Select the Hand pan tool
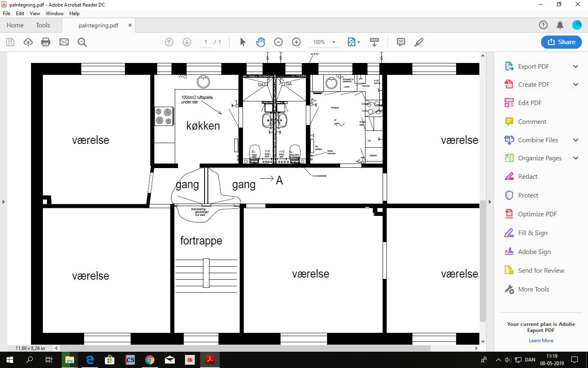The height and width of the screenshot is (368, 588). (x=261, y=42)
